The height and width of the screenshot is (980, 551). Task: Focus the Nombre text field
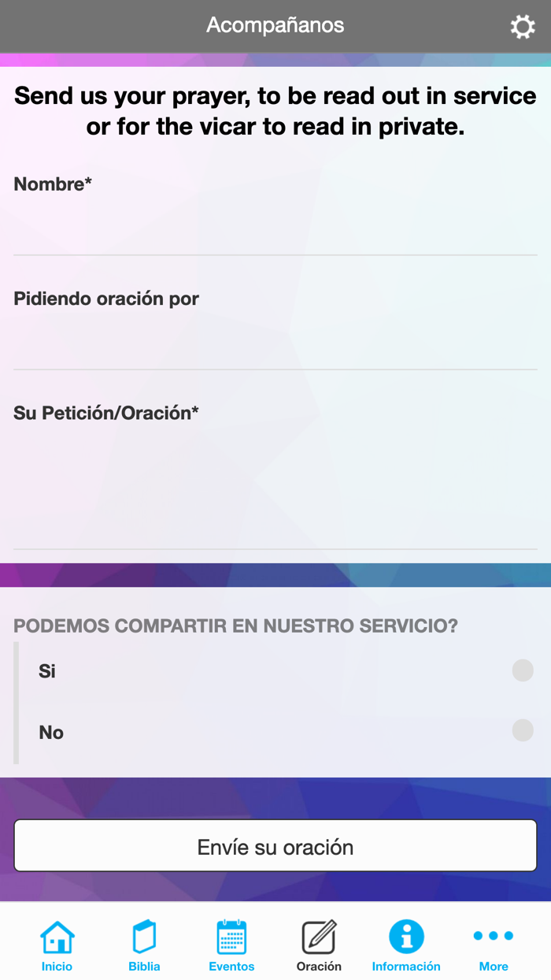[x=275, y=228]
